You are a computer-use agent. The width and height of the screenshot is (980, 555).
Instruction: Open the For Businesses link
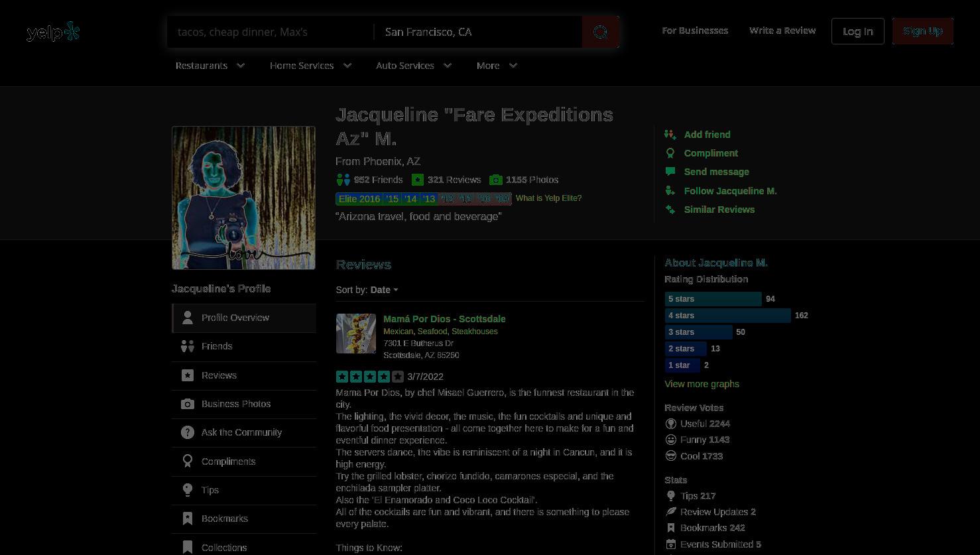pyautogui.click(x=695, y=31)
